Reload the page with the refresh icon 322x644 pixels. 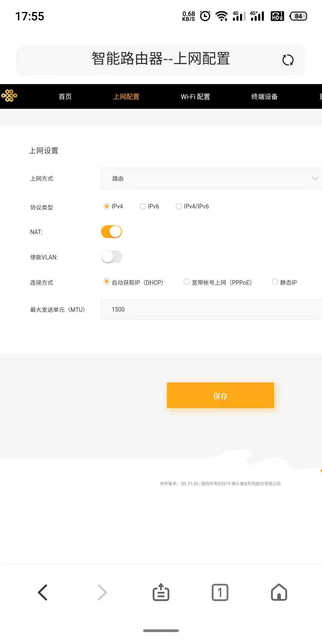tap(288, 60)
